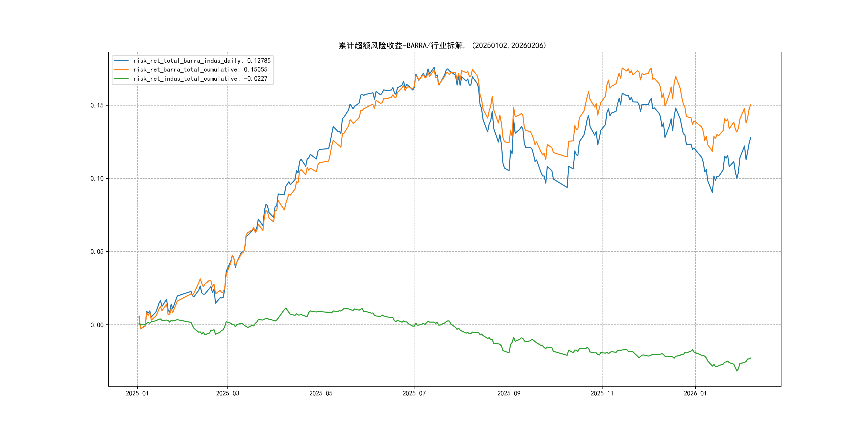Image resolution: width=868 pixels, height=434 pixels.
Task: Click the 0.05 y-axis tick label
Action: click(97, 252)
